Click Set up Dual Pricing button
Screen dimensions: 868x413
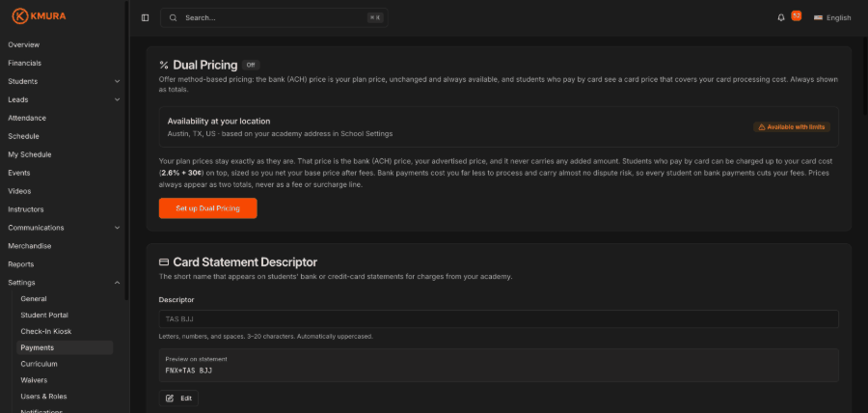coord(207,208)
